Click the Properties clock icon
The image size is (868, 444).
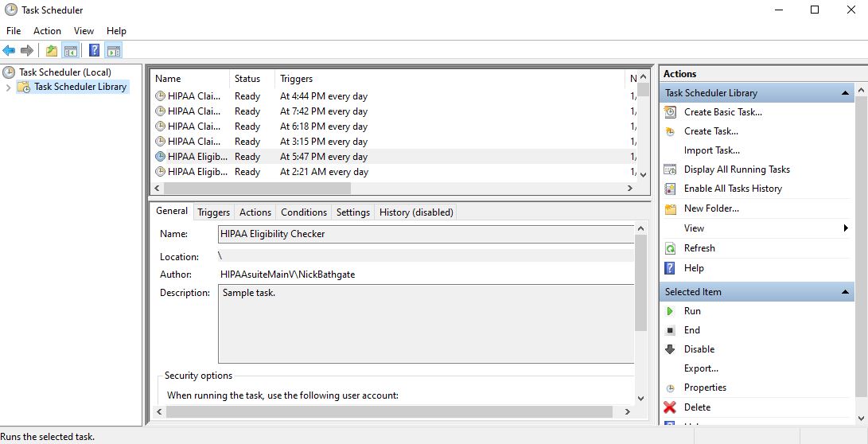(670, 388)
